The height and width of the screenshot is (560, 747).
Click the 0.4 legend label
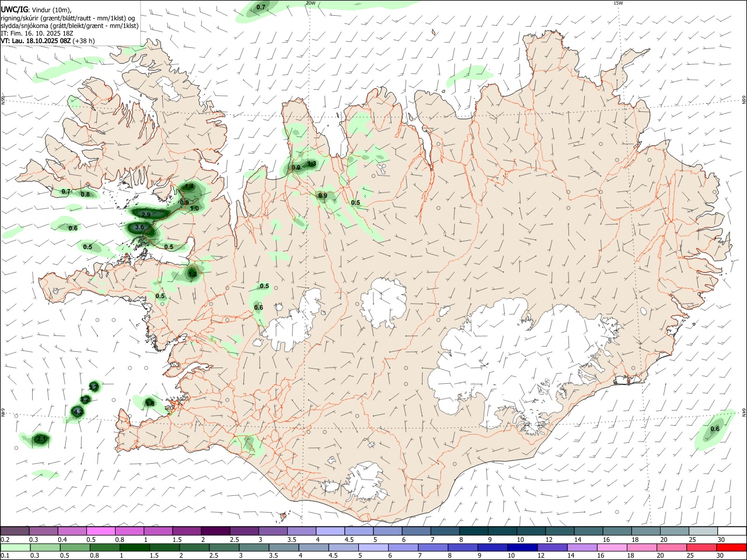(x=62, y=540)
